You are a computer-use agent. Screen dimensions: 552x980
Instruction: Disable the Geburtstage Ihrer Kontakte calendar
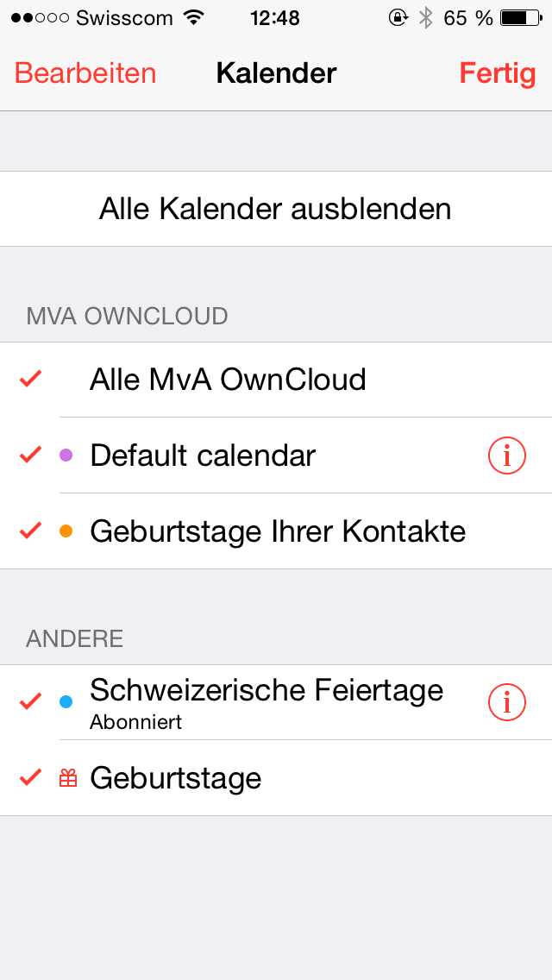(29, 530)
